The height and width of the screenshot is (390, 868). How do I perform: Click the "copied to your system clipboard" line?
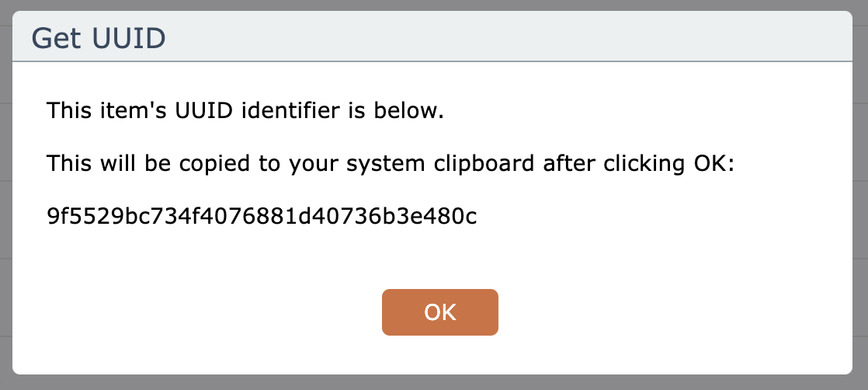[389, 164]
